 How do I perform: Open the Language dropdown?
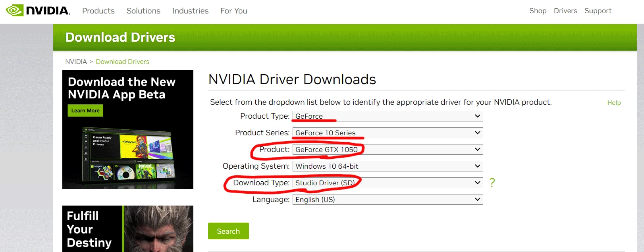tap(388, 200)
